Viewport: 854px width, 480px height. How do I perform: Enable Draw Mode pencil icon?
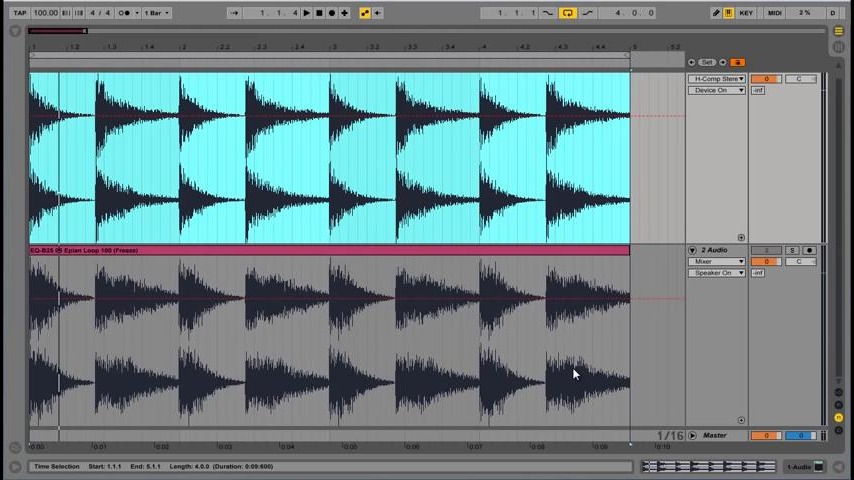(716, 13)
